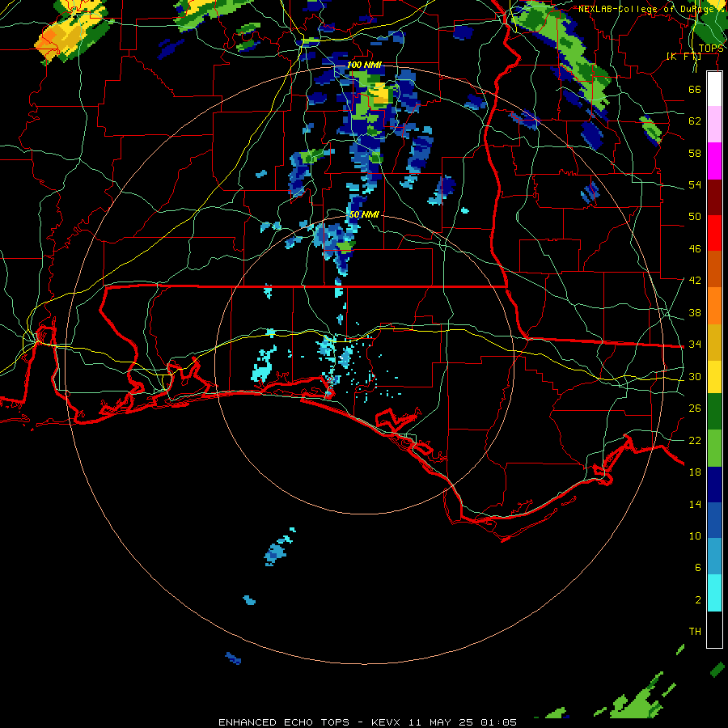Viewport: 728px width, 728px height.
Task: Click the "66" legend value
Action: pos(695,89)
